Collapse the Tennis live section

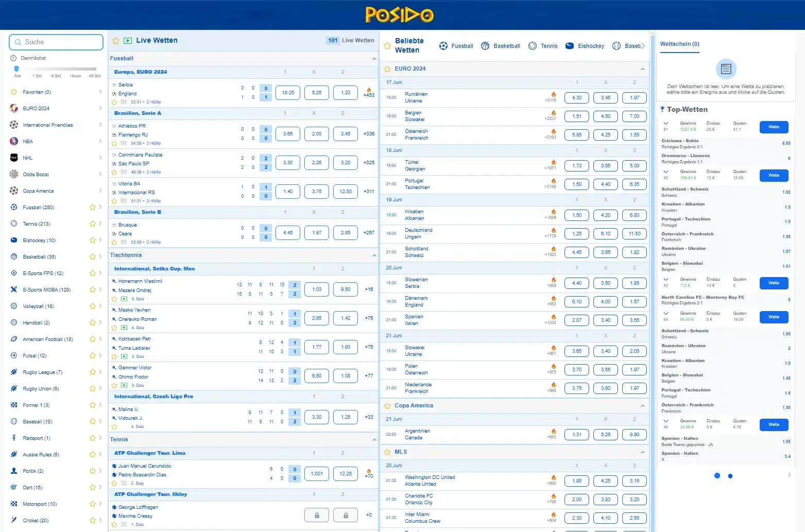pyautogui.click(x=374, y=440)
